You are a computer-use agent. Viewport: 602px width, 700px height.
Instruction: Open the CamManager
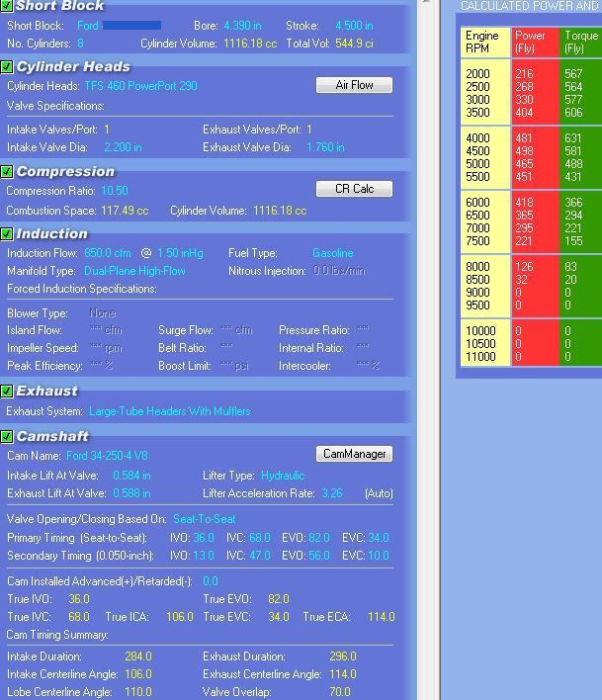pos(354,454)
